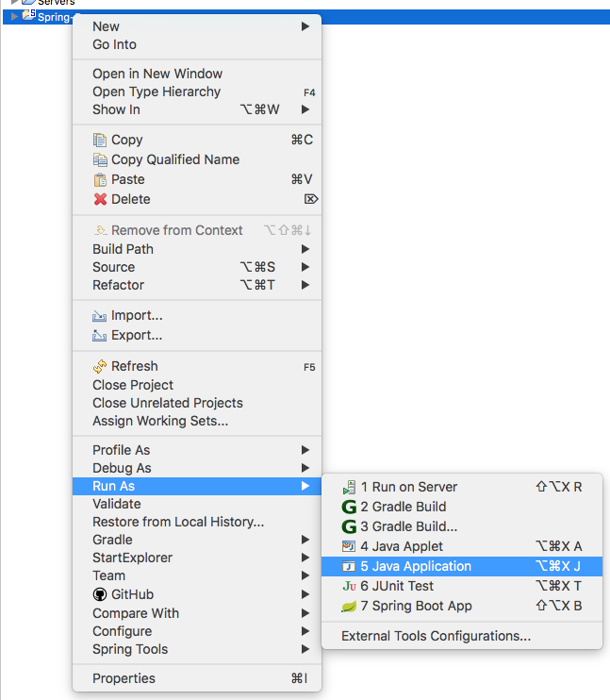
Task: Select the highlighted Run As entry
Action: tap(197, 486)
